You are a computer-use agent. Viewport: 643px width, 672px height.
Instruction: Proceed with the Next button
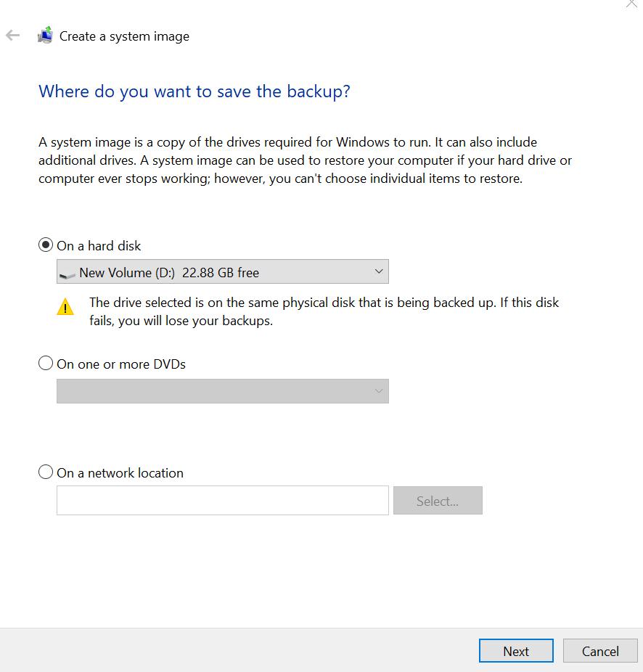[516, 651]
